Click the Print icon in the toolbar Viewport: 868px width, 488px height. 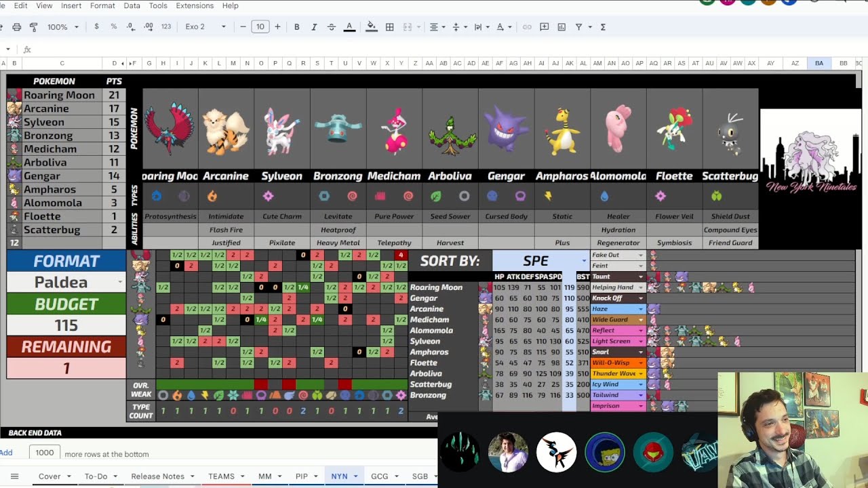coord(16,27)
